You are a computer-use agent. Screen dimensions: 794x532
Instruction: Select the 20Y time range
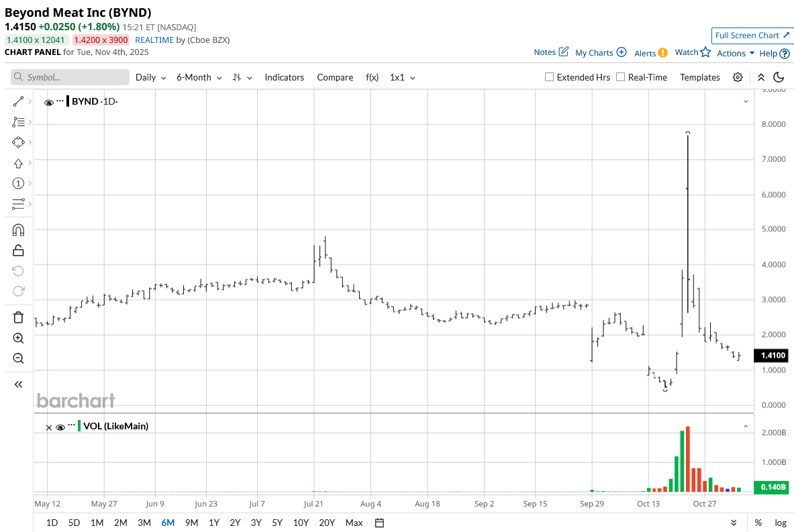(x=327, y=523)
